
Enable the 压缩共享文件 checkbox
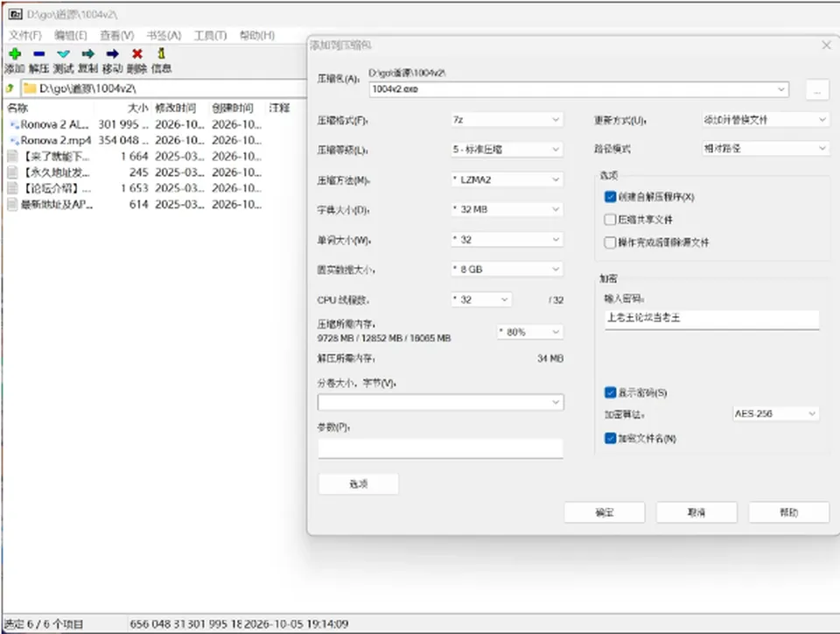[x=610, y=219]
